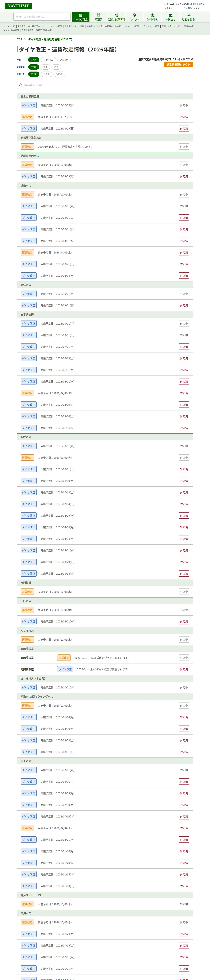Image resolution: width=210 pixels, height=980 pixels.
Task: Filter 交通機関 by 鉄道
Action: [x=45, y=67]
